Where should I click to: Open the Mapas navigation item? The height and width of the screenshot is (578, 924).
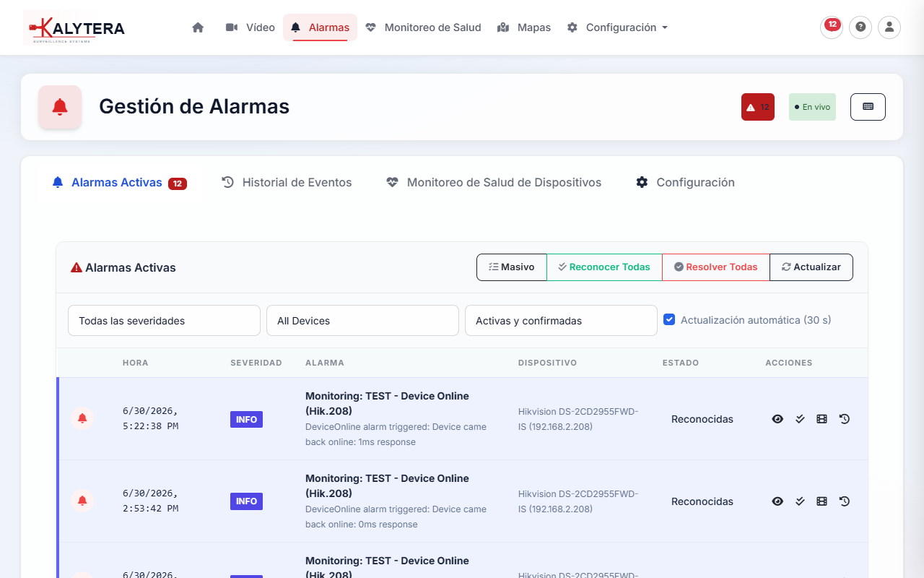click(x=524, y=27)
